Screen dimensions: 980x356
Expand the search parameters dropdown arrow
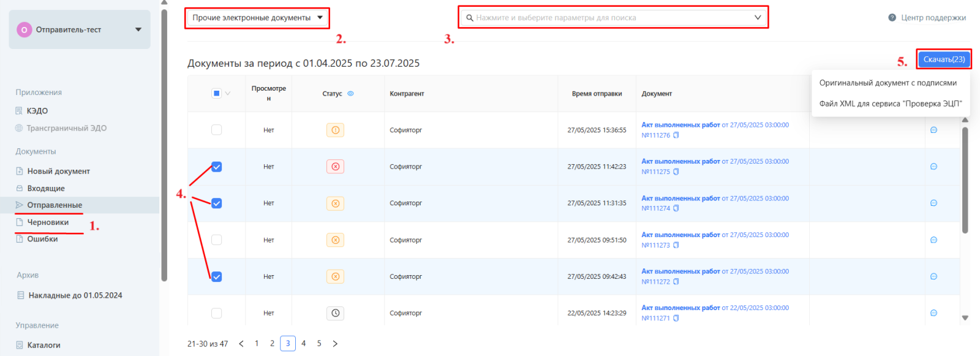pyautogui.click(x=758, y=18)
